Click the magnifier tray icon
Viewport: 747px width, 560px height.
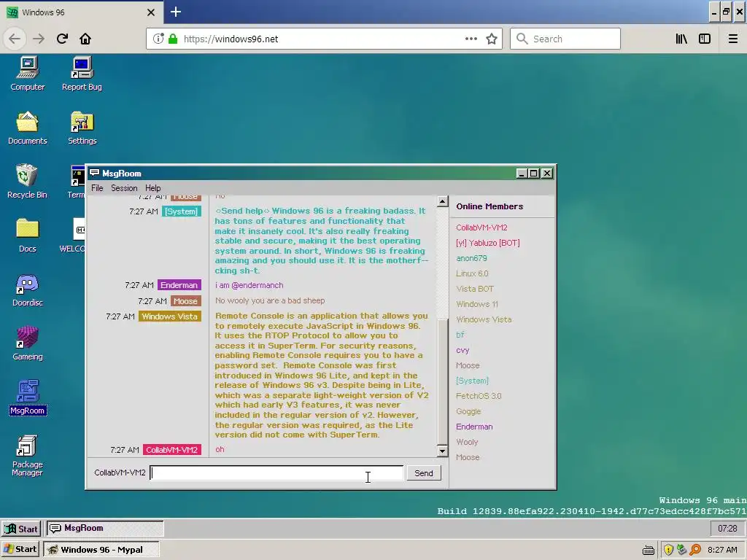click(x=695, y=550)
